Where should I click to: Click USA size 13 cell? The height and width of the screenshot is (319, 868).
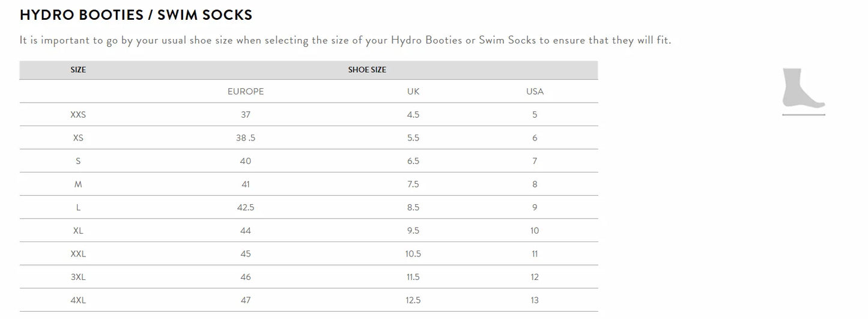coord(535,300)
